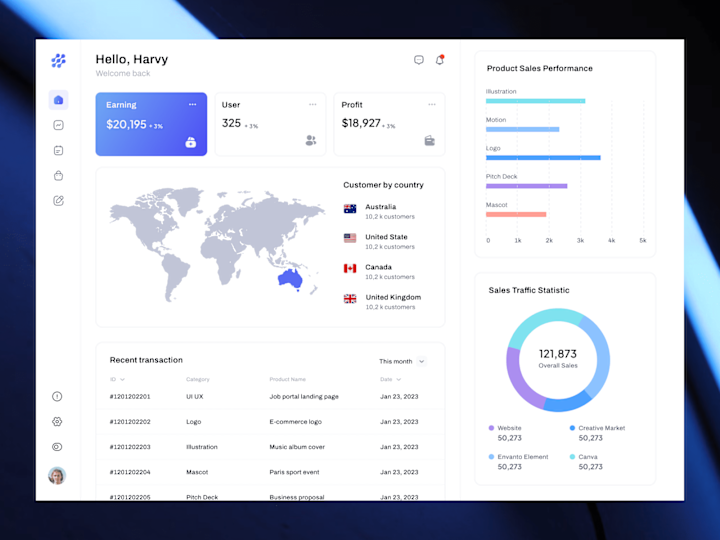Image resolution: width=720 pixels, height=540 pixels.
Task: Open the edit note sidebar icon
Action: click(58, 201)
